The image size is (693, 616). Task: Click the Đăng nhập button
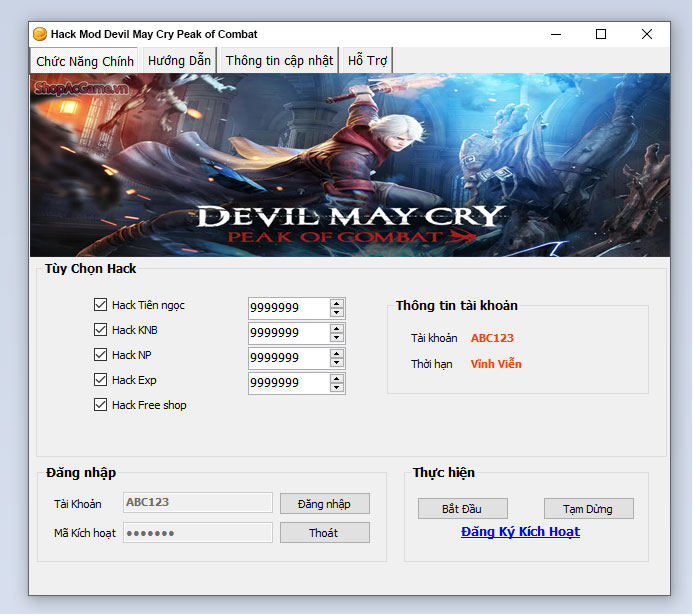[324, 504]
